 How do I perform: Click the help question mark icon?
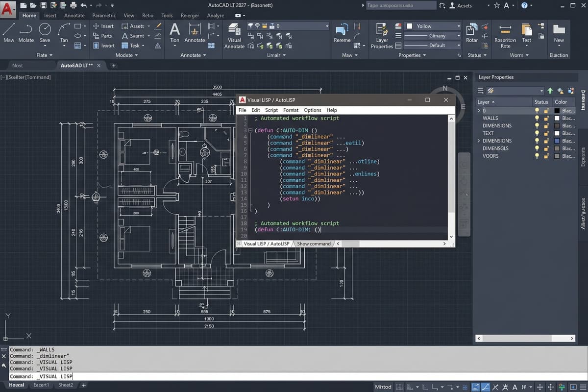click(525, 5)
